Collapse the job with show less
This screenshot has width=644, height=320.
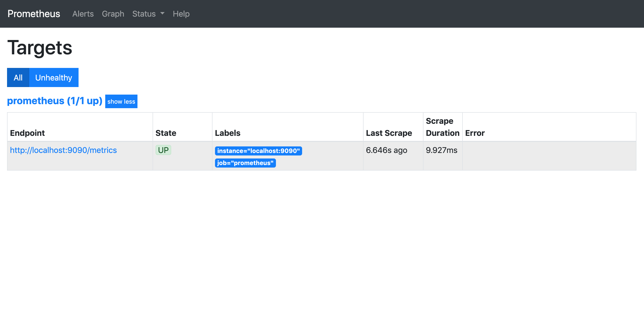point(121,101)
